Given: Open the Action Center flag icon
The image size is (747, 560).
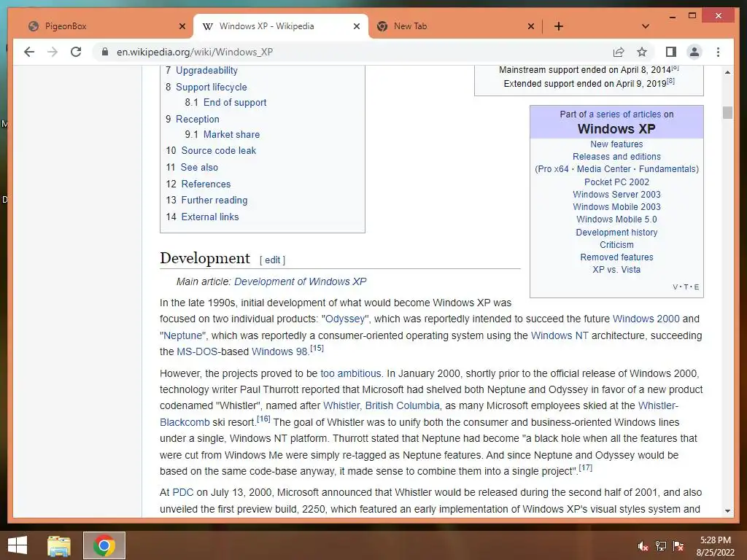Looking at the screenshot, I should pos(678,545).
